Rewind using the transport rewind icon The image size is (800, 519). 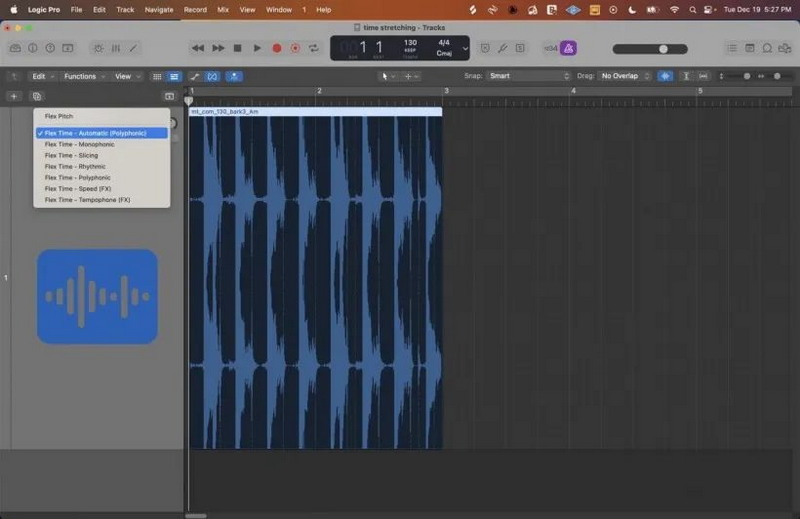(x=198, y=48)
